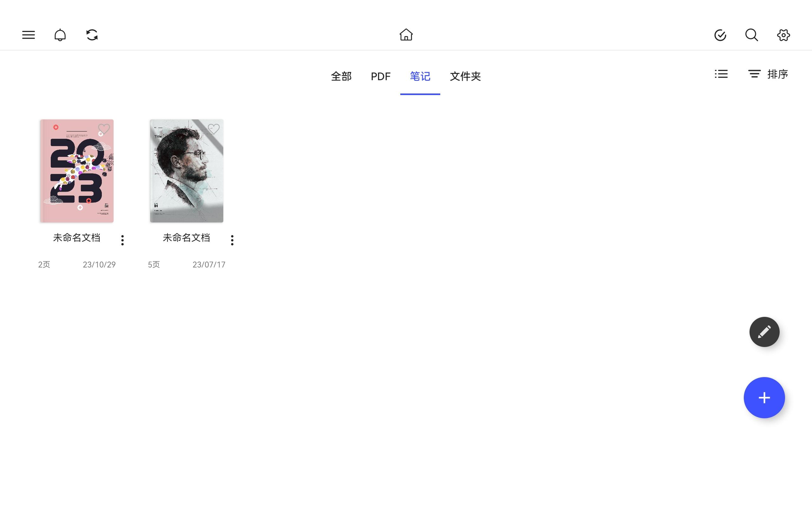This screenshot has width=812, height=507.
Task: Open the hamburger side menu
Action: [29, 35]
